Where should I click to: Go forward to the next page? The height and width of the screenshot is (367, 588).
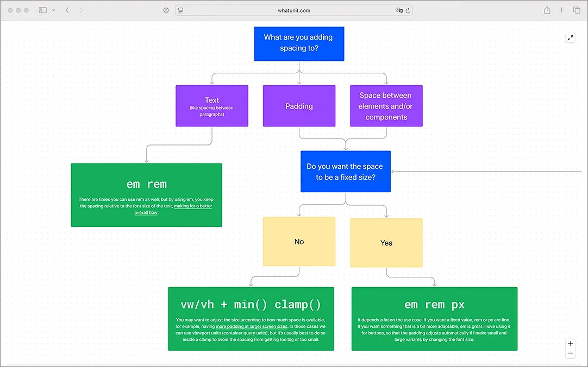(81, 10)
